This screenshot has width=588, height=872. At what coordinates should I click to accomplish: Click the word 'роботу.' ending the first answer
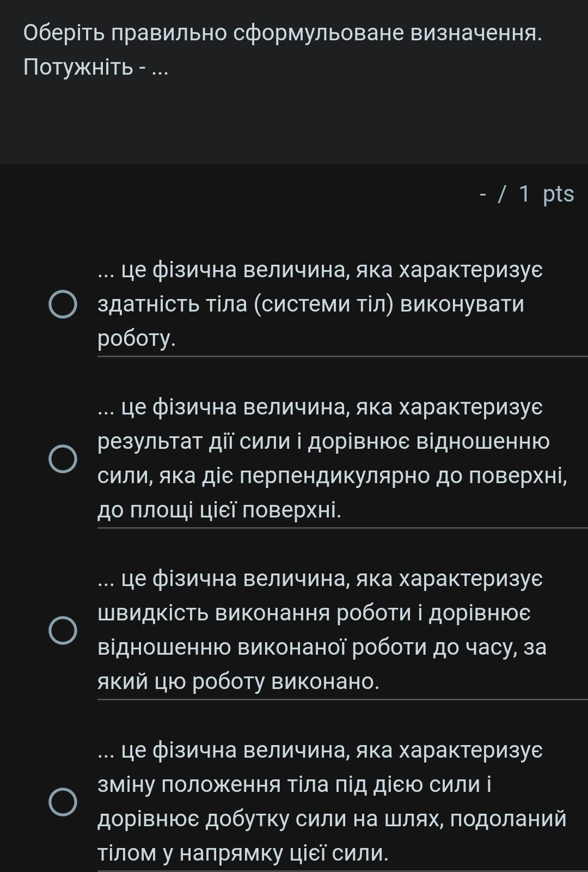pos(137,338)
